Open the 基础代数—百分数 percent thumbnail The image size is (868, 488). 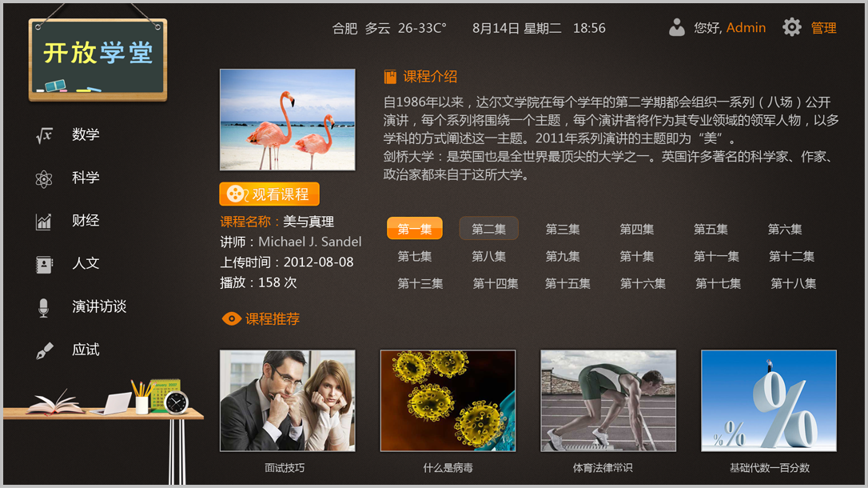click(769, 401)
